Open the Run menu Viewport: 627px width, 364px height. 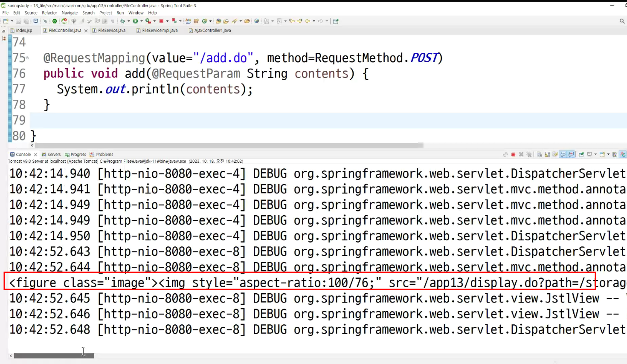pos(120,13)
